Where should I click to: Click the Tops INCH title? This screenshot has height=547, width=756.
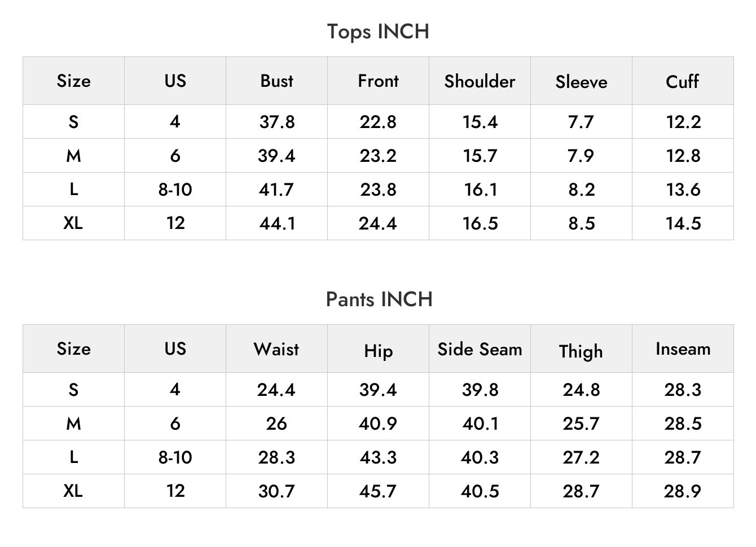(378, 32)
